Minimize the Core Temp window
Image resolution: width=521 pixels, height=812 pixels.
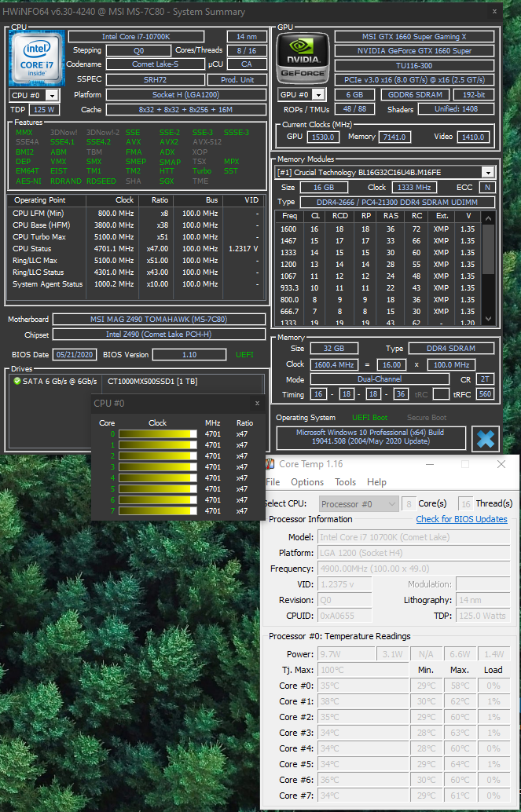point(430,464)
